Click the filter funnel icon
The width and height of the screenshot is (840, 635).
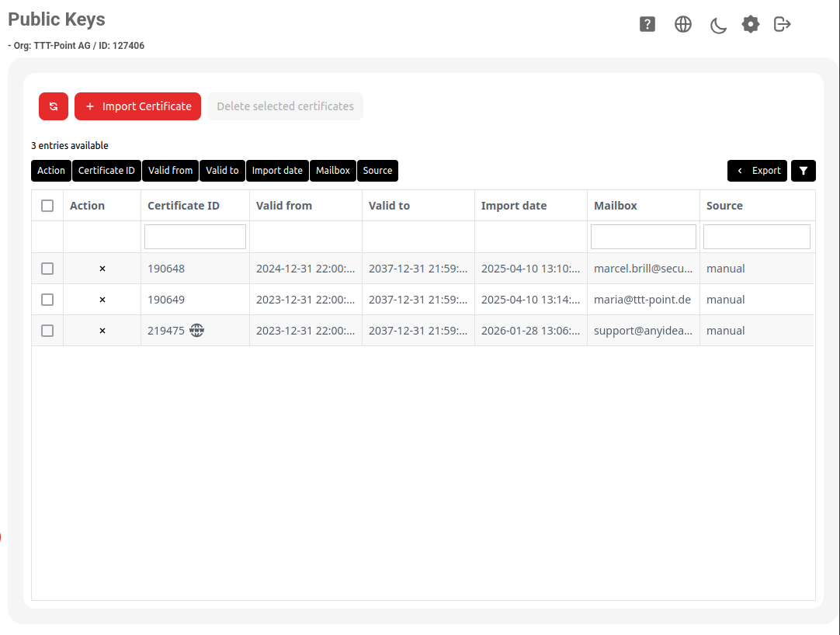click(803, 171)
